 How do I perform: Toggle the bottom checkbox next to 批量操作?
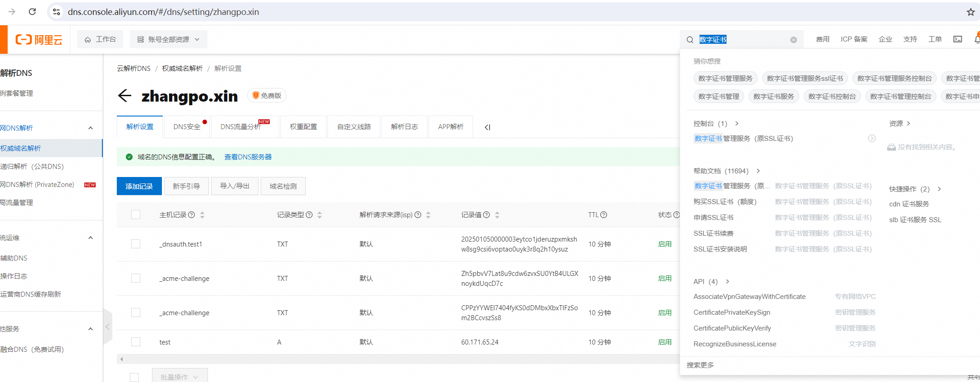134,377
